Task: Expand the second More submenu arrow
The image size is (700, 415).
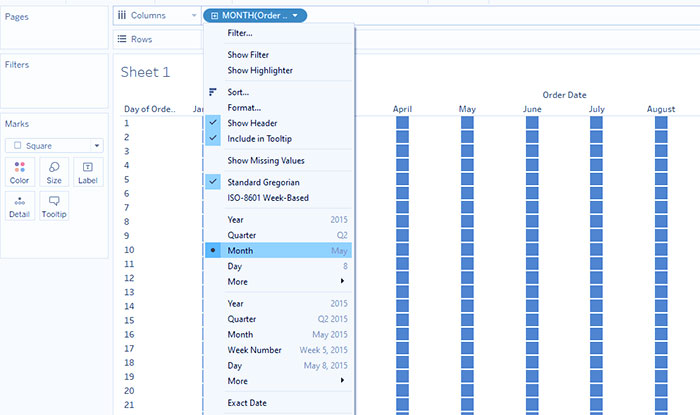Action: 342,380
